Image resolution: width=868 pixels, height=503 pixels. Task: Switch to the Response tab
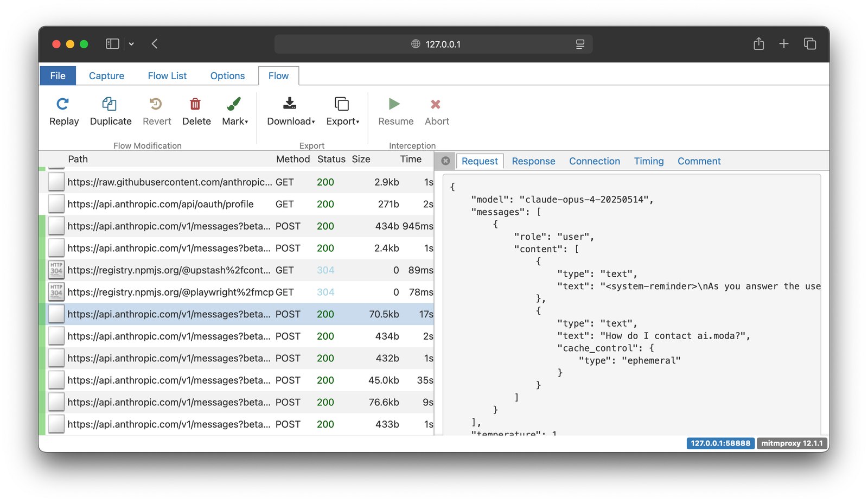point(533,161)
